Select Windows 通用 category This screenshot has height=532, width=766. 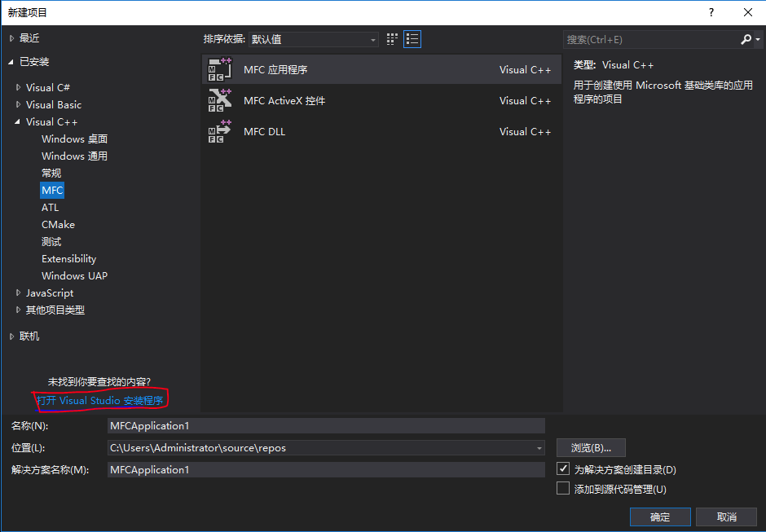click(x=75, y=156)
